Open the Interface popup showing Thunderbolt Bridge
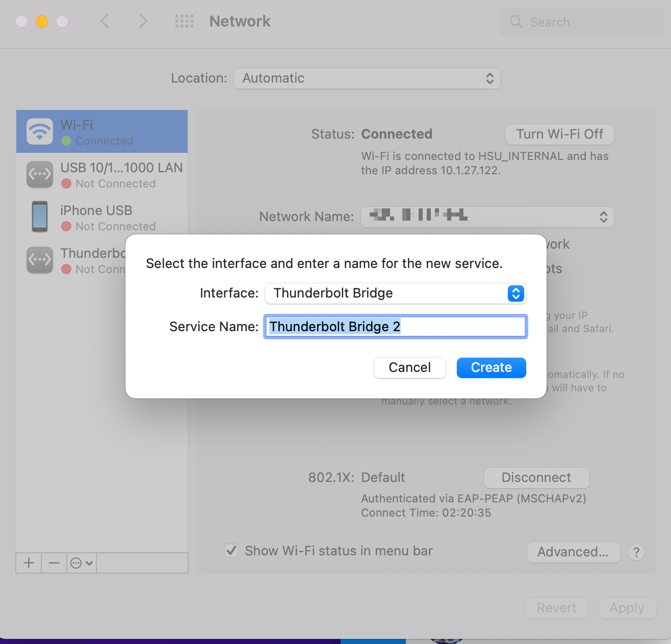 [x=395, y=293]
